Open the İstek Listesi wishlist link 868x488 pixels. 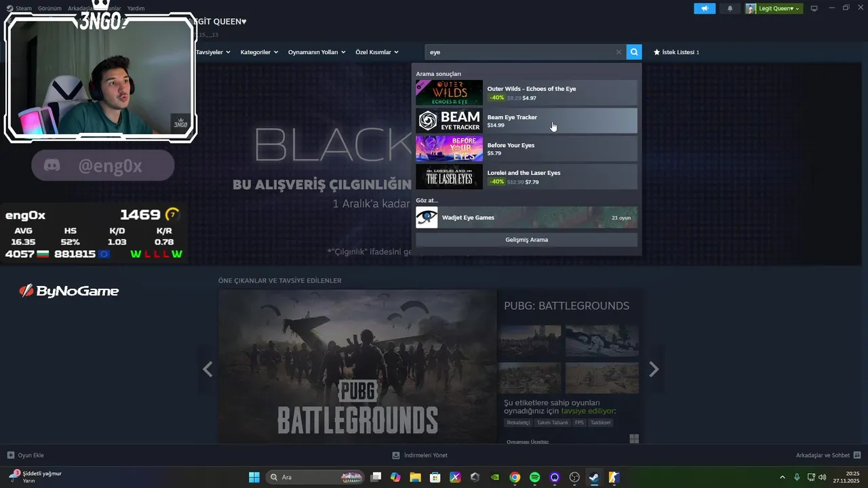[x=676, y=52]
